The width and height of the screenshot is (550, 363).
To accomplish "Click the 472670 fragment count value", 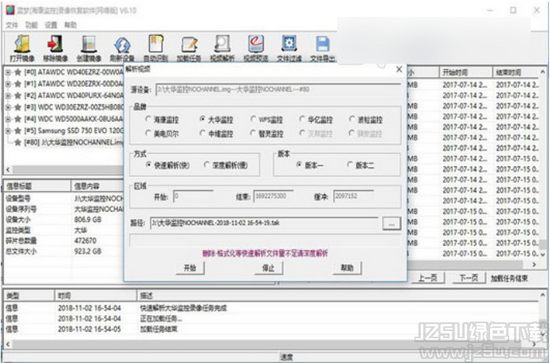I will 85,241.
